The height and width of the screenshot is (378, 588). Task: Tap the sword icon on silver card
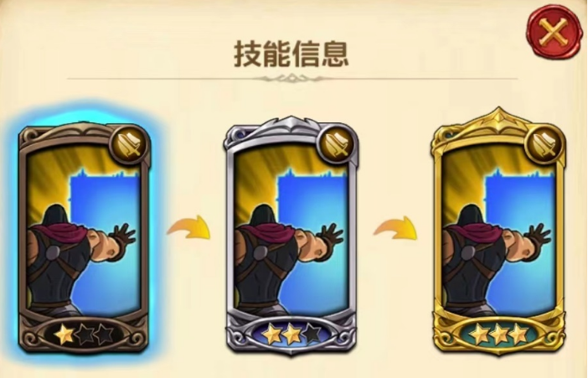click(x=336, y=144)
